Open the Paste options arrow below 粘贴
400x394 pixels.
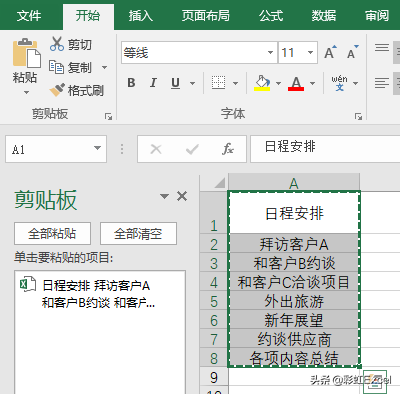26,92
